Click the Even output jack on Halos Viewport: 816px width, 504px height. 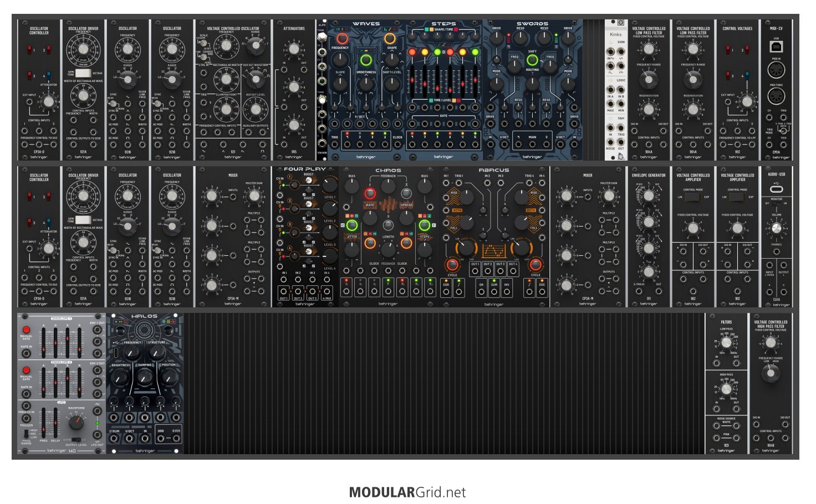[x=176, y=439]
